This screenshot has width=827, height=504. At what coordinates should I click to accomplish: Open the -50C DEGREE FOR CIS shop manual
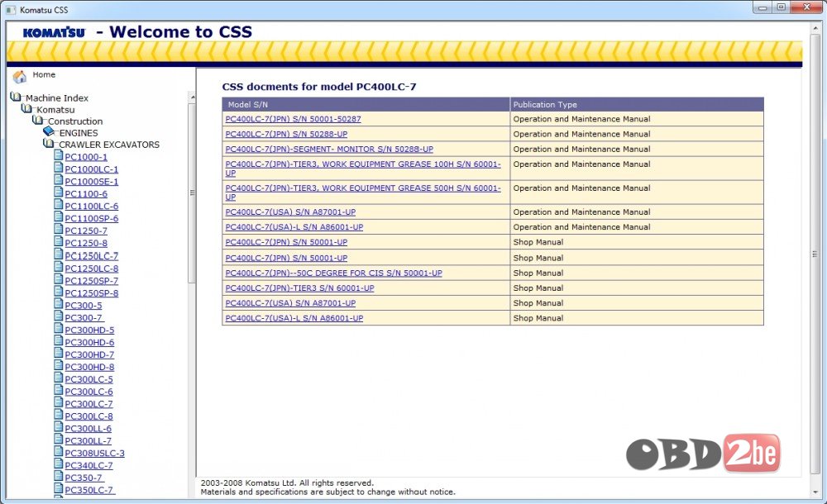334,273
